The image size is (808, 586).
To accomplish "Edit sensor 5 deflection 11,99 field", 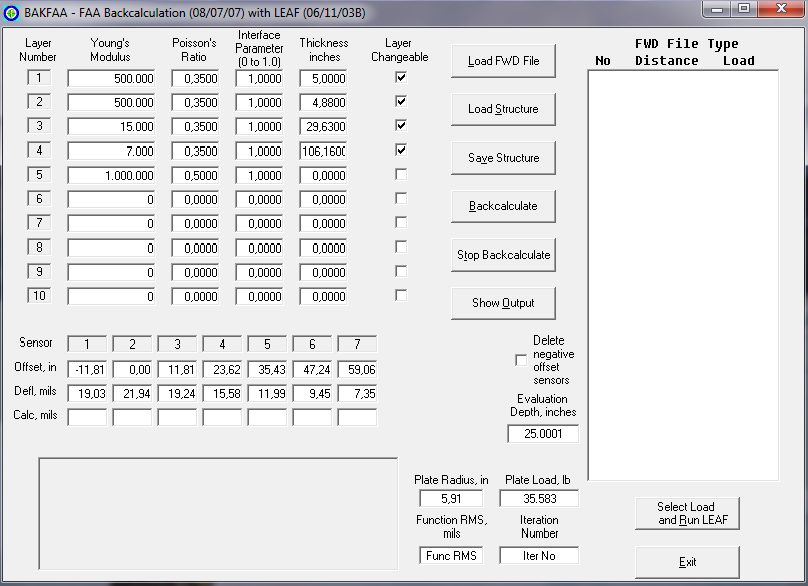I will (267, 394).
